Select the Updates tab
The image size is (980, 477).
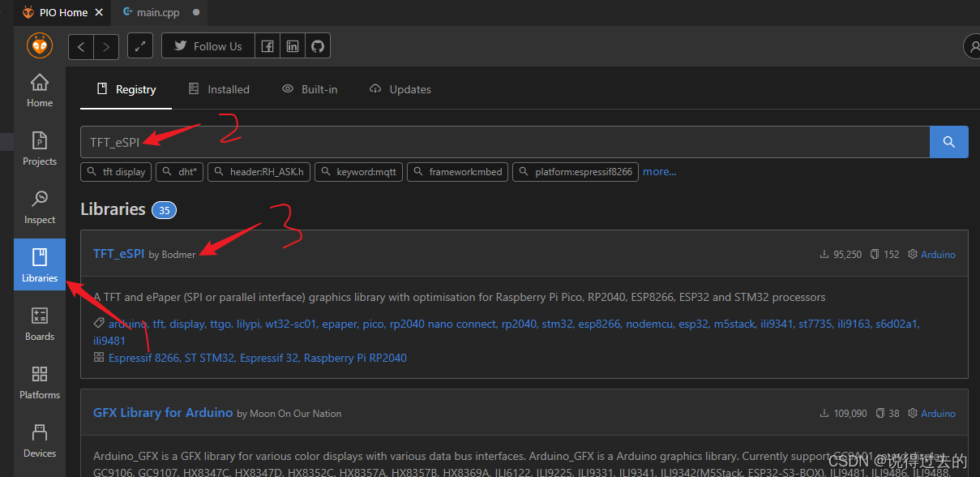click(400, 89)
